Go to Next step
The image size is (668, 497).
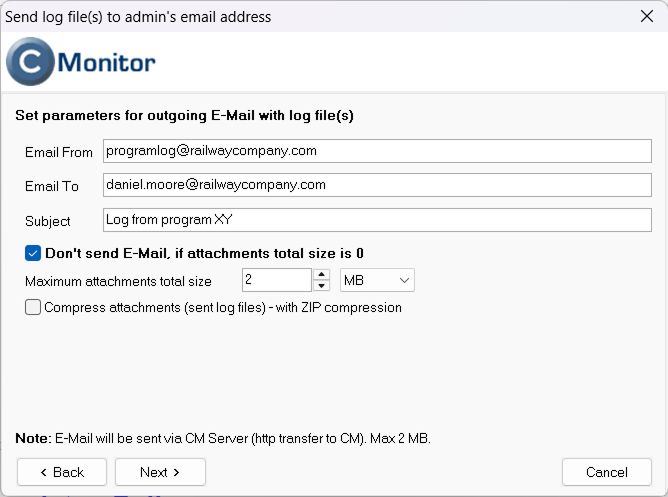tap(160, 472)
